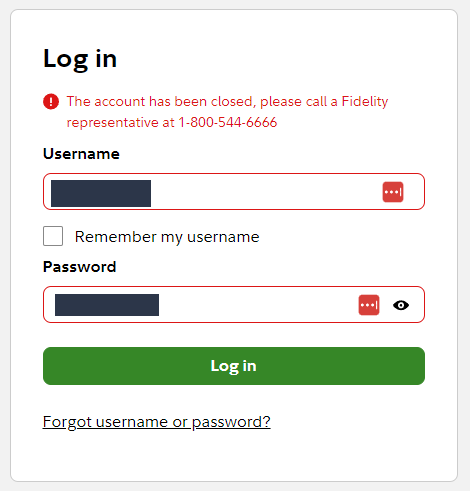Click the 'Remember my username' label text
The image size is (470, 491).
click(167, 237)
